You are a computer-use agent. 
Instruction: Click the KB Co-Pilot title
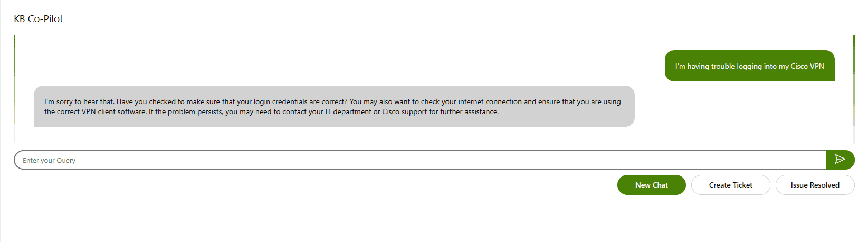(39, 19)
